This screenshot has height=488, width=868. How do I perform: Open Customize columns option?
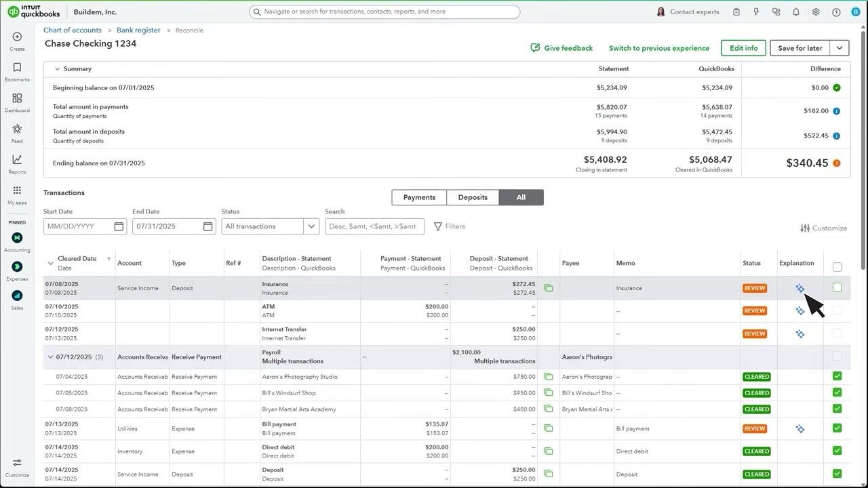823,228
